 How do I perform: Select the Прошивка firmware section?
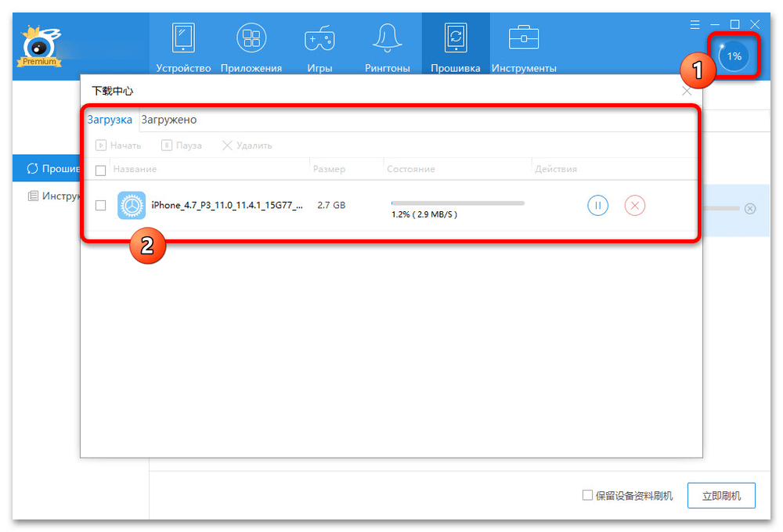(455, 46)
